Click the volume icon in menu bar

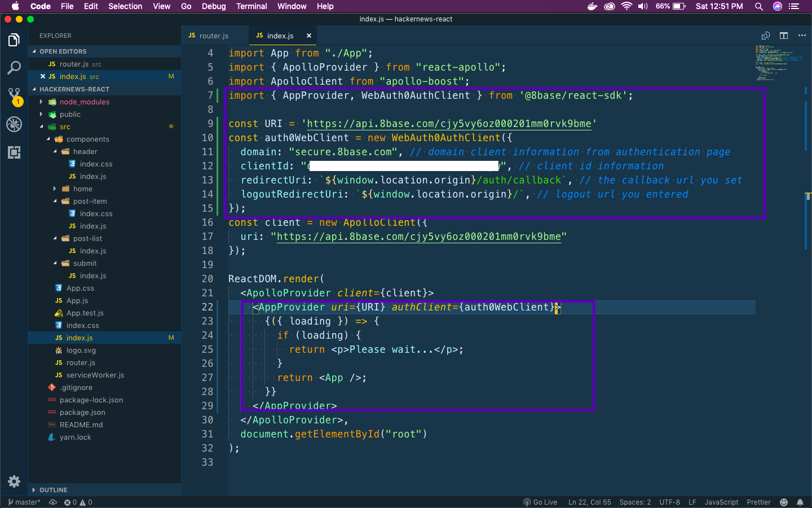pos(643,6)
